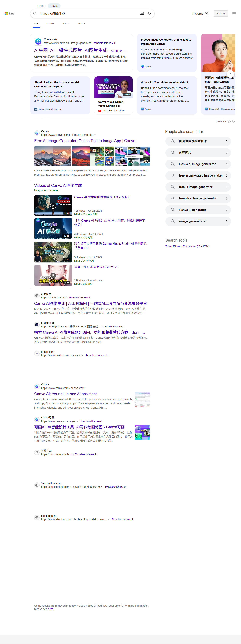Open 'Free AI Image Generator' Canva result link
The height and width of the screenshot is (644, 241).
(x=85, y=141)
